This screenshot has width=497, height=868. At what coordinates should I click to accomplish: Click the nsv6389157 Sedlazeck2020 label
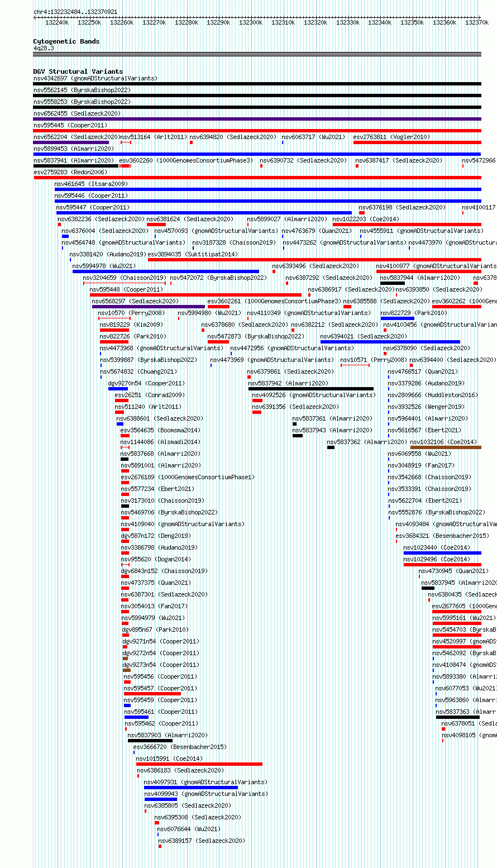(x=202, y=841)
